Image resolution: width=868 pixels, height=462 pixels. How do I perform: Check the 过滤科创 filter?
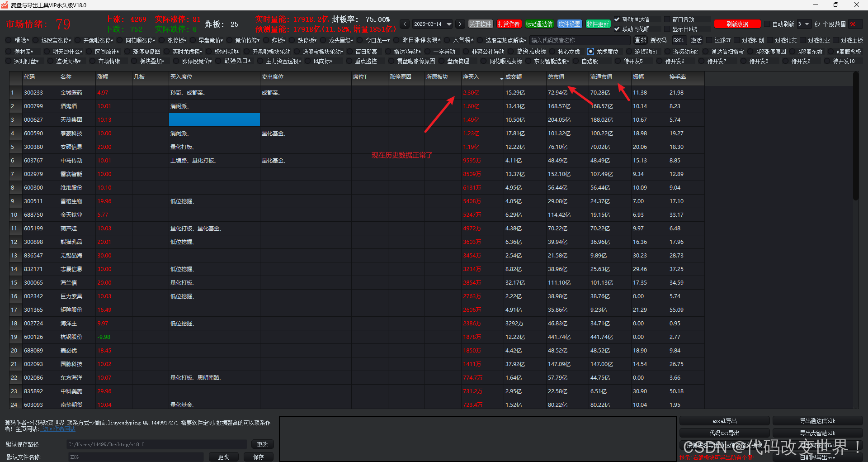[x=737, y=40]
